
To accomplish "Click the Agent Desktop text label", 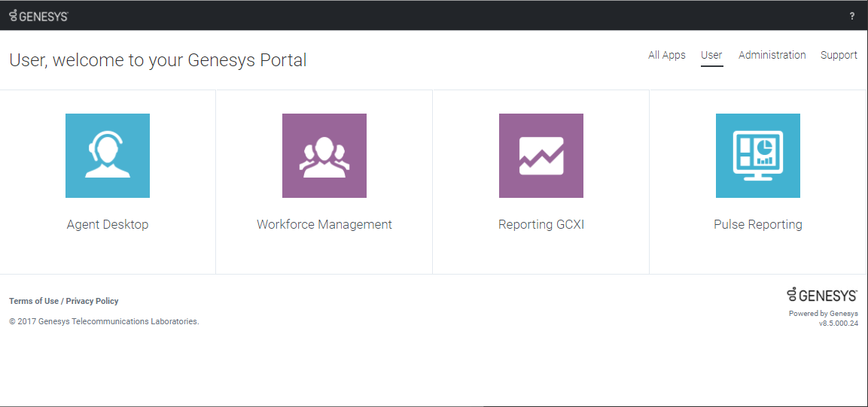I will (108, 224).
